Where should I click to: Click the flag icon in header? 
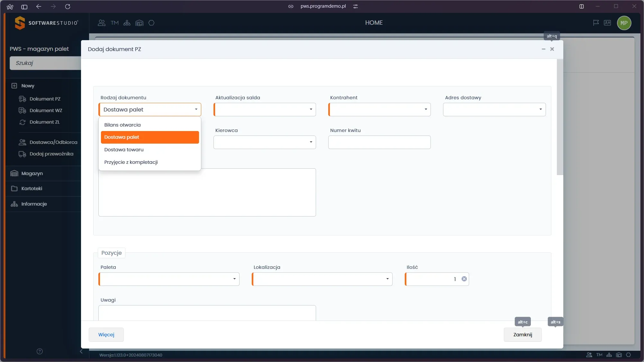[596, 23]
